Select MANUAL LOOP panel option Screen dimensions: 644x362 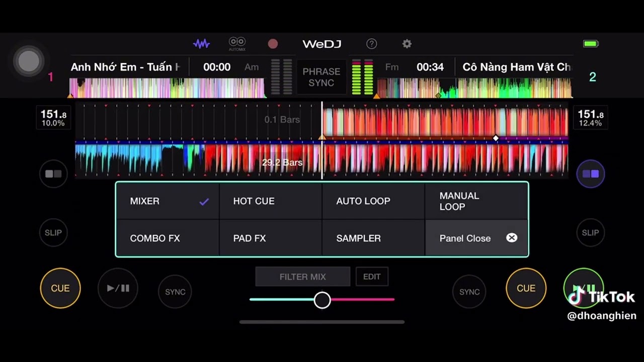476,201
